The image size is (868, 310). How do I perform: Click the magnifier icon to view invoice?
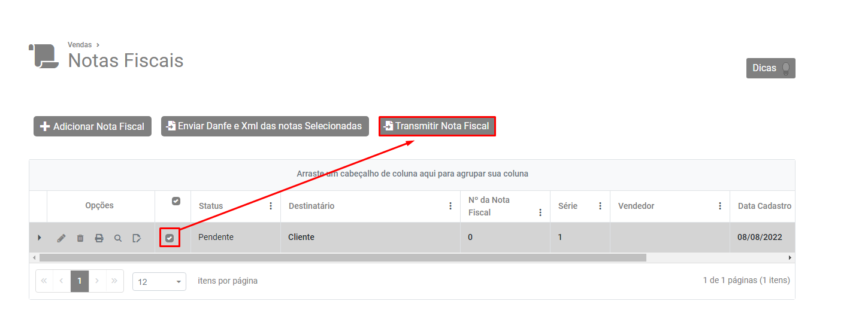coord(118,238)
